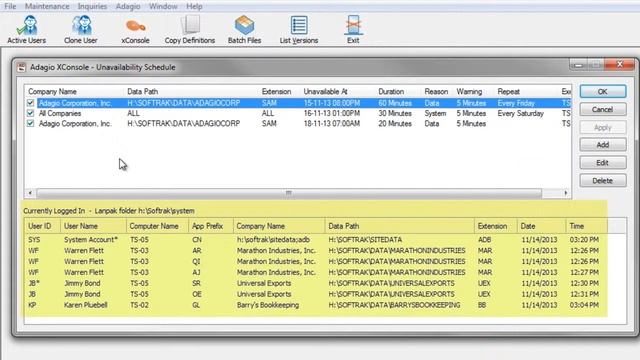Close the Unavailability Schedule window
The image size is (640, 360).
click(620, 64)
